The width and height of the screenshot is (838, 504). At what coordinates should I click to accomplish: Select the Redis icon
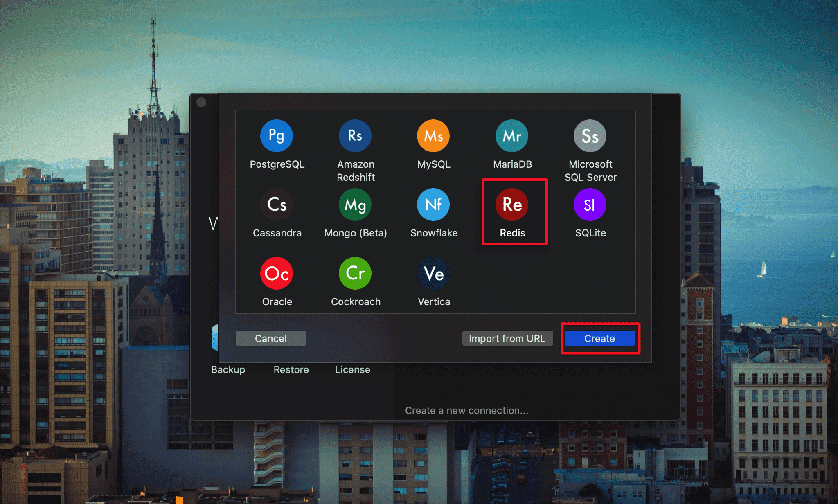(x=512, y=205)
